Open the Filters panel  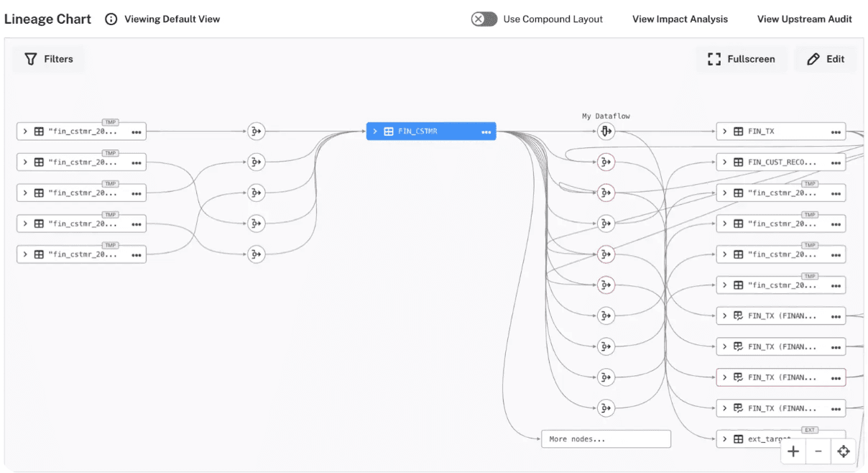click(48, 58)
